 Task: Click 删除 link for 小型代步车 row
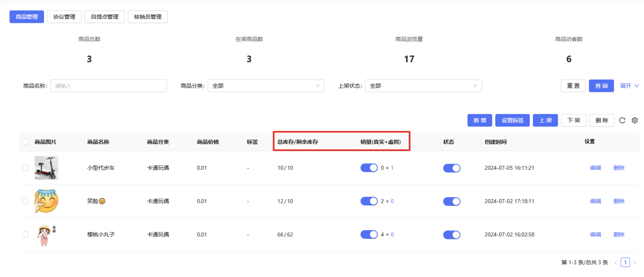point(619,168)
